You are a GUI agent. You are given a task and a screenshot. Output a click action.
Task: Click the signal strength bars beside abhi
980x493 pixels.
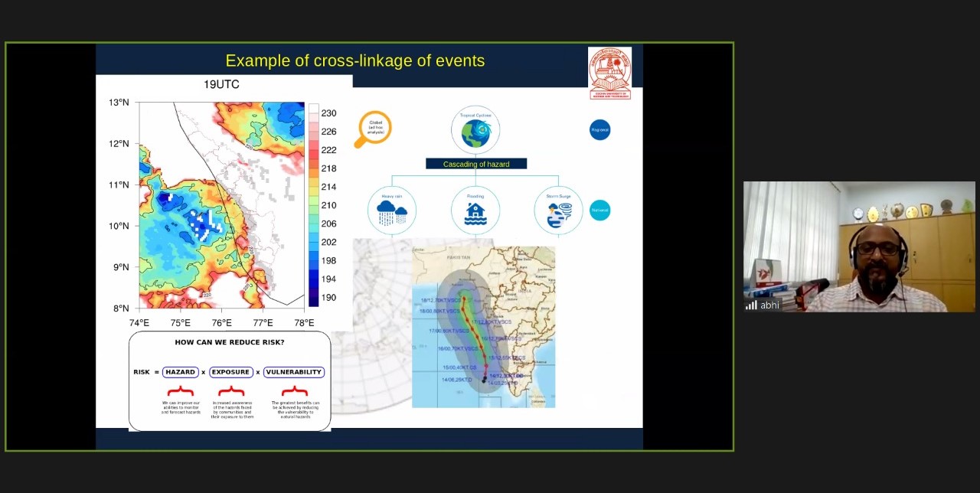click(751, 305)
